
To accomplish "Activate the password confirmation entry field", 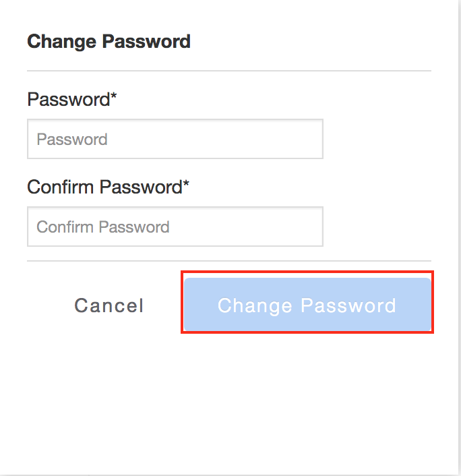I will (x=175, y=227).
